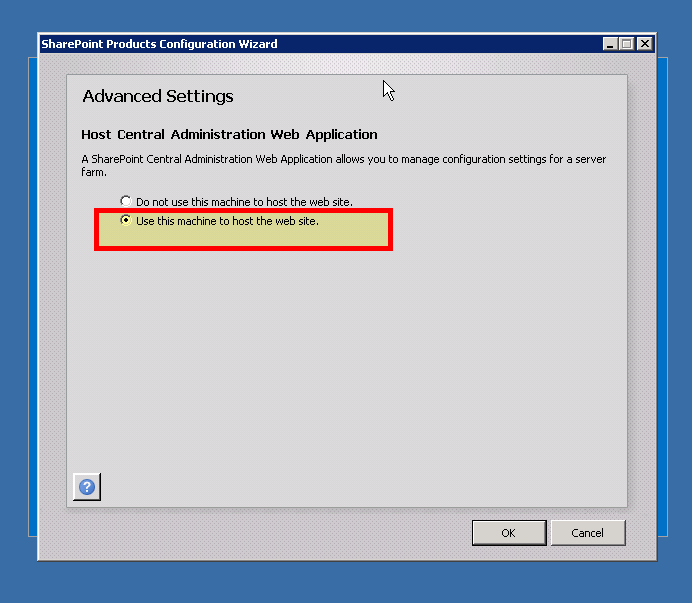Screen dimensions: 692x603
Task: Click the "SharePoint Products Configuration Wizard" title text
Action: point(159,44)
